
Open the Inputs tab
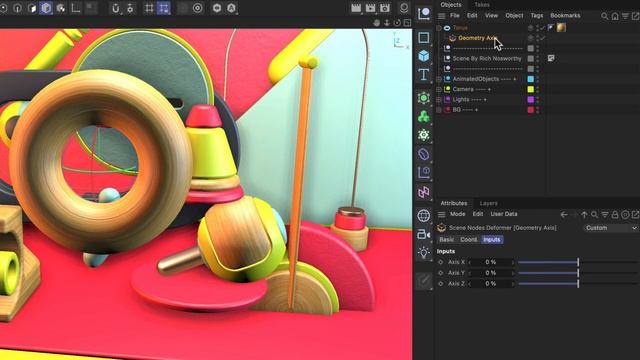tap(492, 240)
